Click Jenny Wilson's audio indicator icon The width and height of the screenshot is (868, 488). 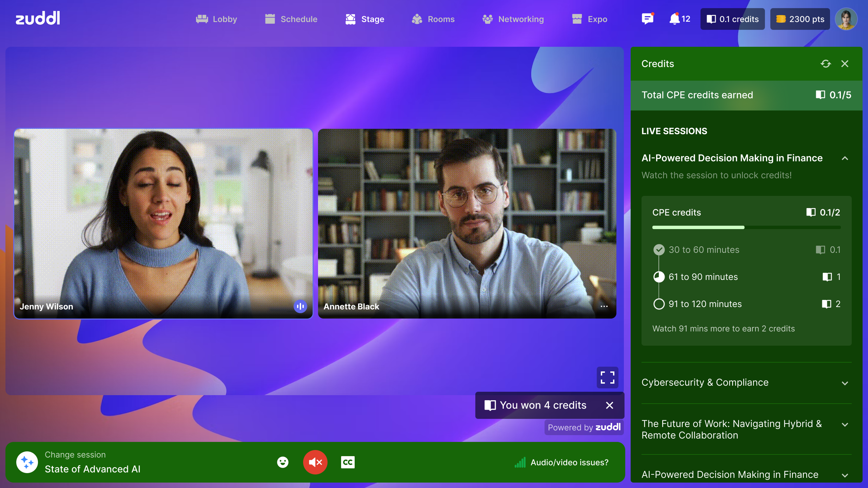click(x=300, y=306)
